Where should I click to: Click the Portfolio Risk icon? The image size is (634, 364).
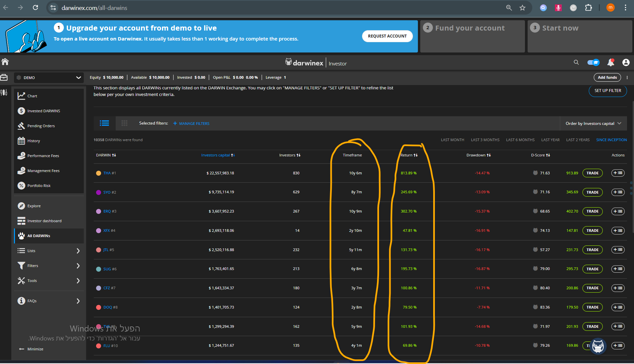21,186
